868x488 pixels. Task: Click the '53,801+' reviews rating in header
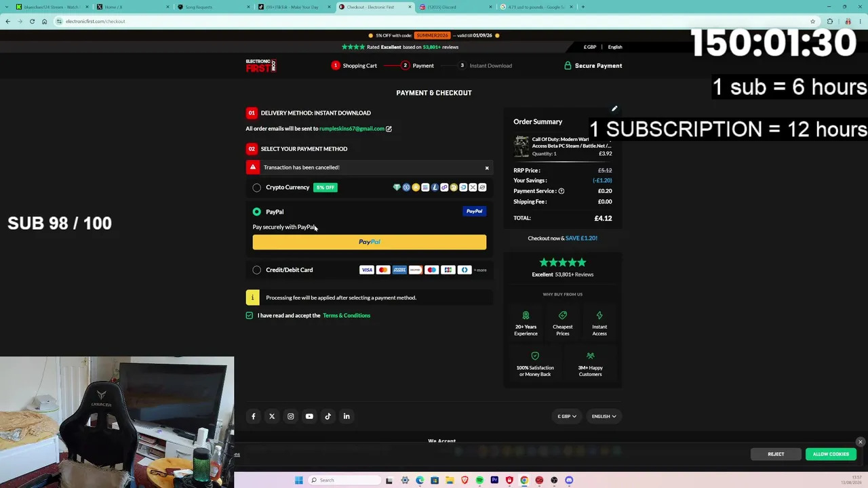431,47
